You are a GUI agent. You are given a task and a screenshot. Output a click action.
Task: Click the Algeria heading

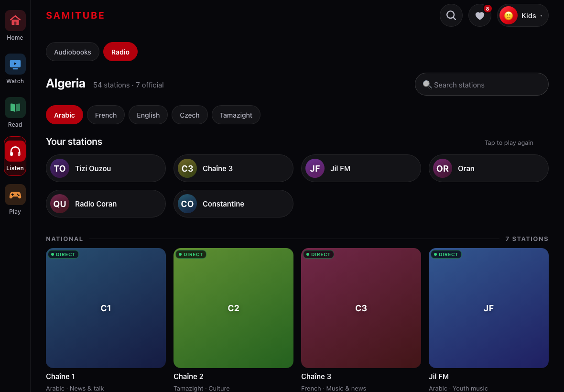coord(66,84)
